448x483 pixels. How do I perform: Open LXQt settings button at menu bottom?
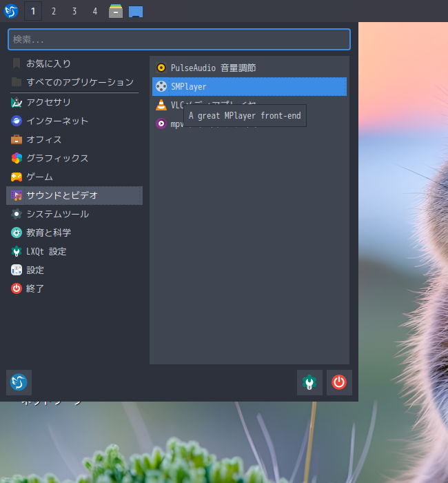[309, 382]
